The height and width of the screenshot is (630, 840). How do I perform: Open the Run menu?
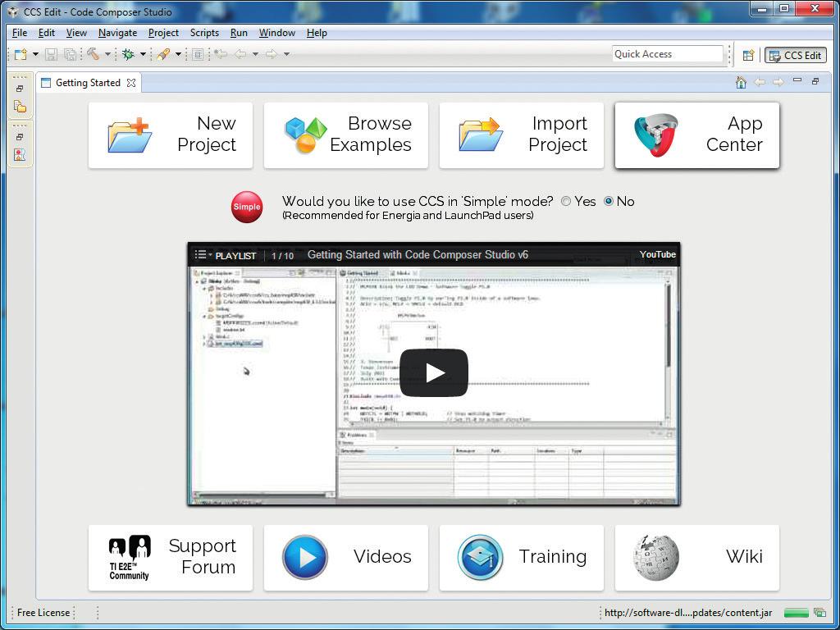click(239, 33)
